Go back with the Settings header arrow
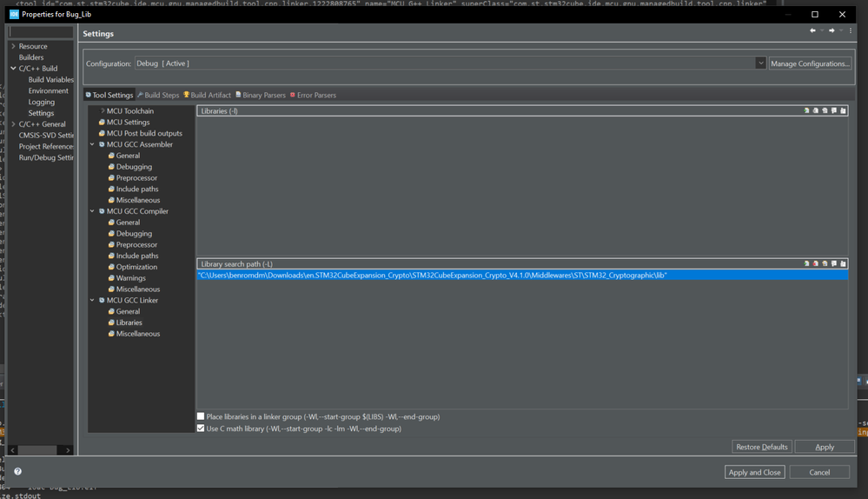The image size is (868, 499). 812,30
